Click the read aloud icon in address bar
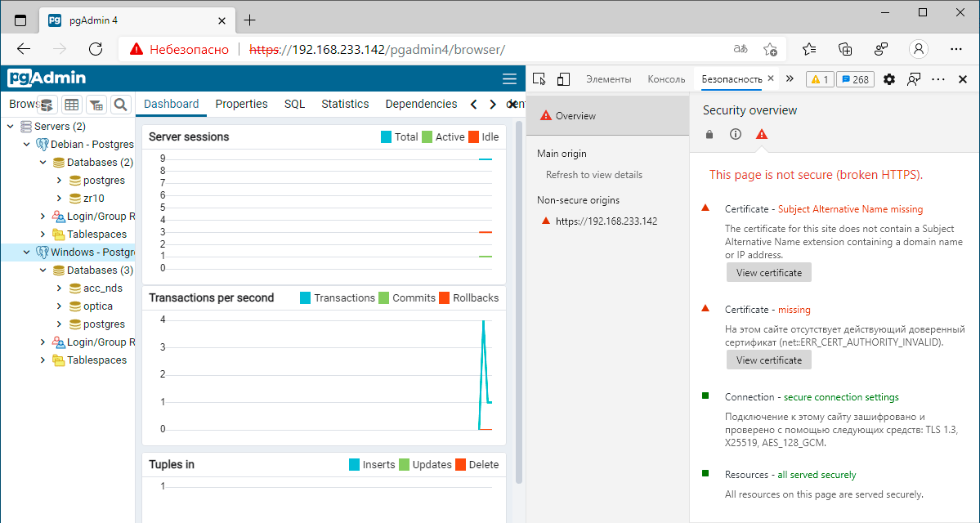The height and width of the screenshot is (523, 980). (741, 49)
